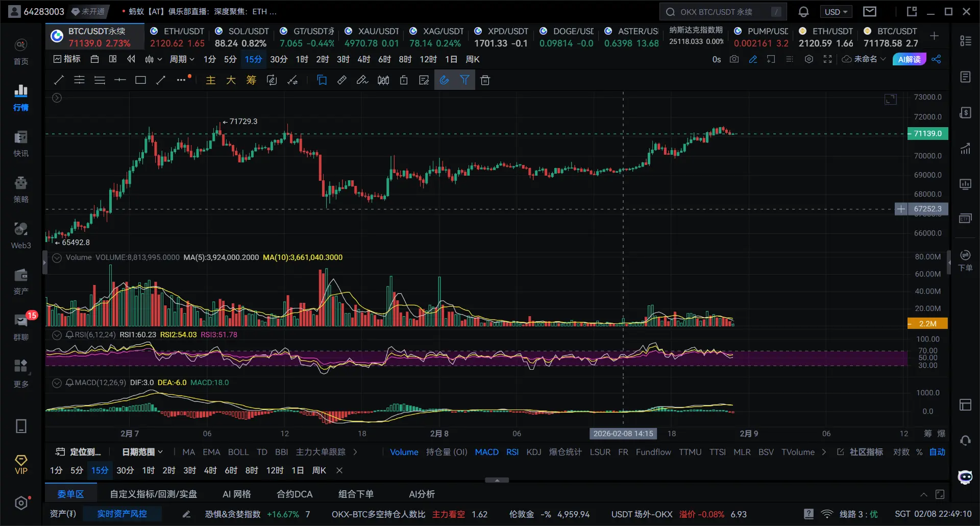Open chart settings hexagon icon
The width and height of the screenshot is (980, 526).
coord(808,59)
